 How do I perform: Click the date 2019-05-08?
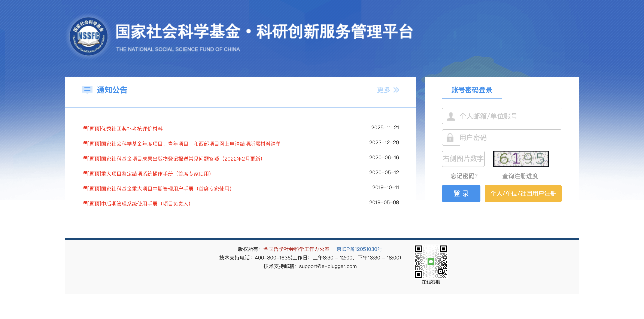tap(384, 203)
